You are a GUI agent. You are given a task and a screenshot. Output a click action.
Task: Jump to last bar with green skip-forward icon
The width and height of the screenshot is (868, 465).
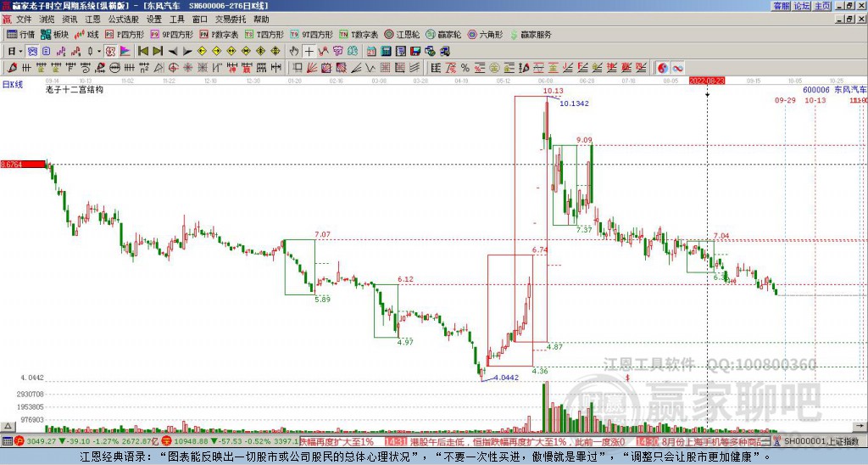coord(158,52)
